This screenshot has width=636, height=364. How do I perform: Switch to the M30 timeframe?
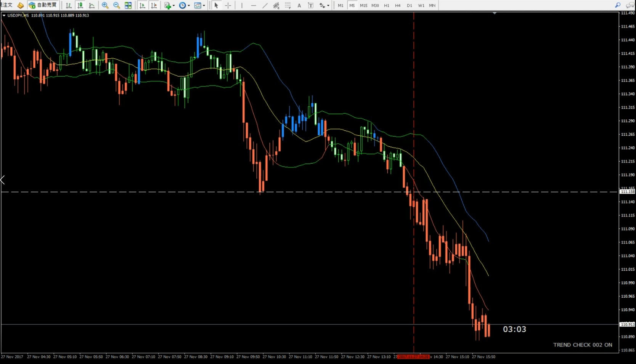click(375, 5)
